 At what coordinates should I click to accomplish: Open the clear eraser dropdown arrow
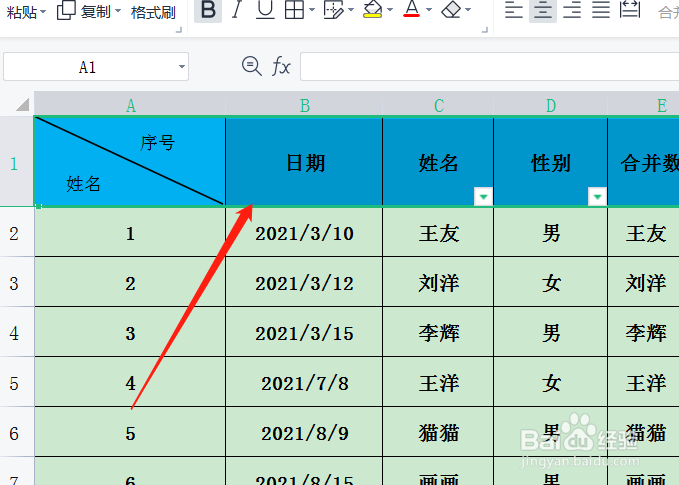[x=468, y=10]
